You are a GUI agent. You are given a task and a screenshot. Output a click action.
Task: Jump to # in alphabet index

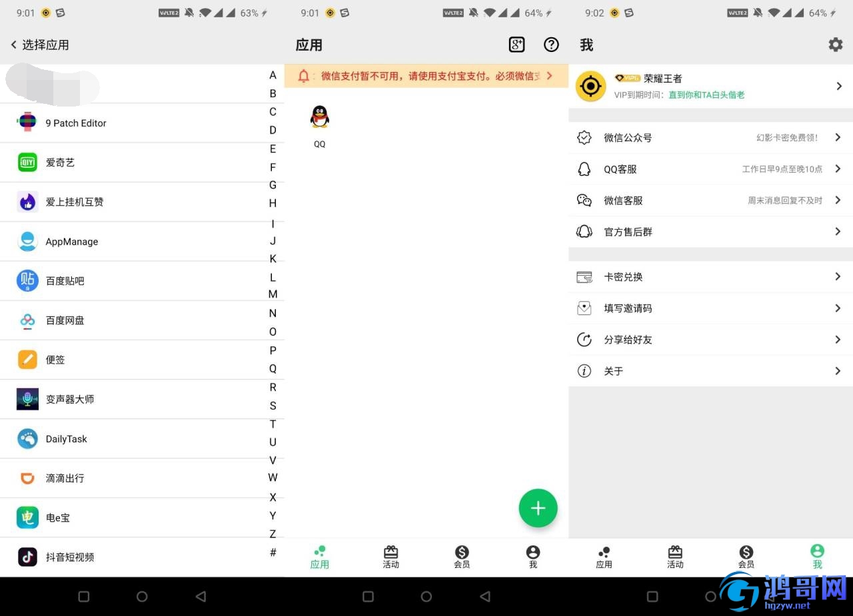click(273, 552)
